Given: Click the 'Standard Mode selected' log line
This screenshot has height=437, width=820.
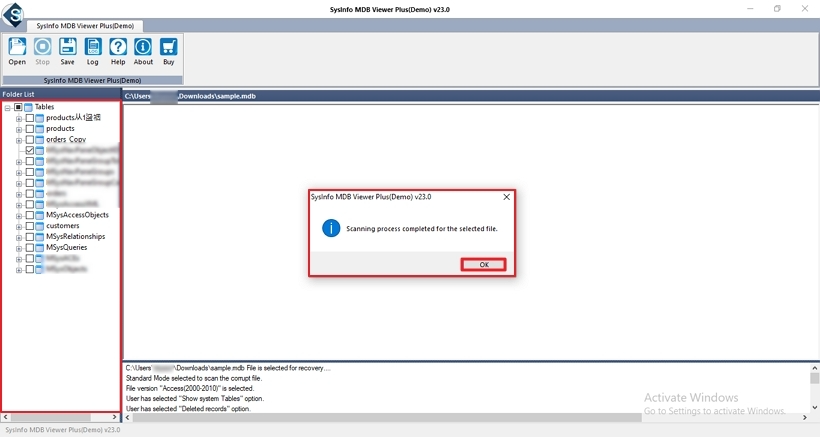Looking at the screenshot, I should pyautogui.click(x=194, y=378).
